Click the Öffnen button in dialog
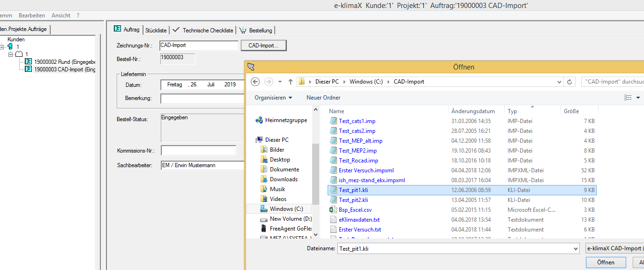This screenshot has height=270, width=644. pos(606,262)
